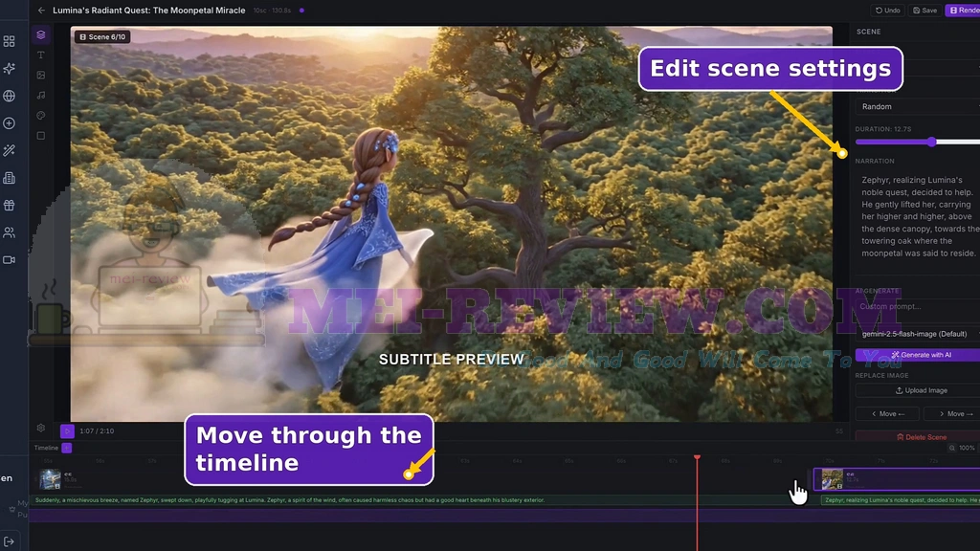This screenshot has height=551, width=980.
Task: Select the 15.9s scene thumbnail on timeline
Action: coord(50,479)
